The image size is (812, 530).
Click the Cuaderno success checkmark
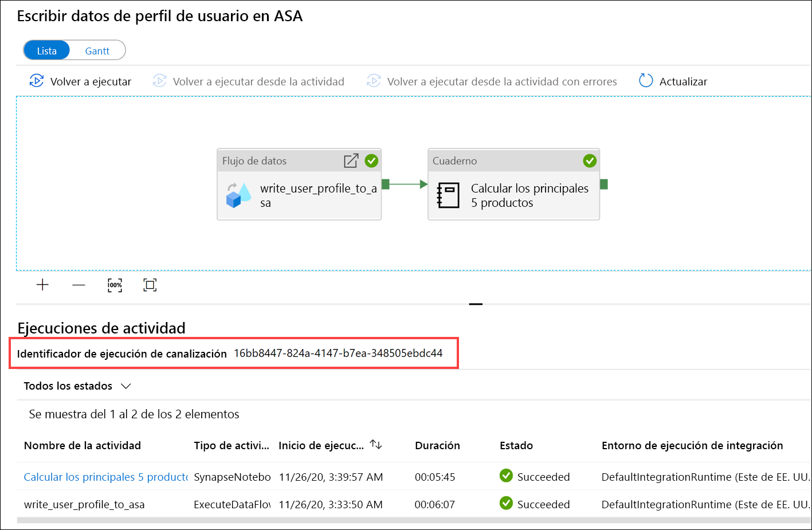click(590, 160)
